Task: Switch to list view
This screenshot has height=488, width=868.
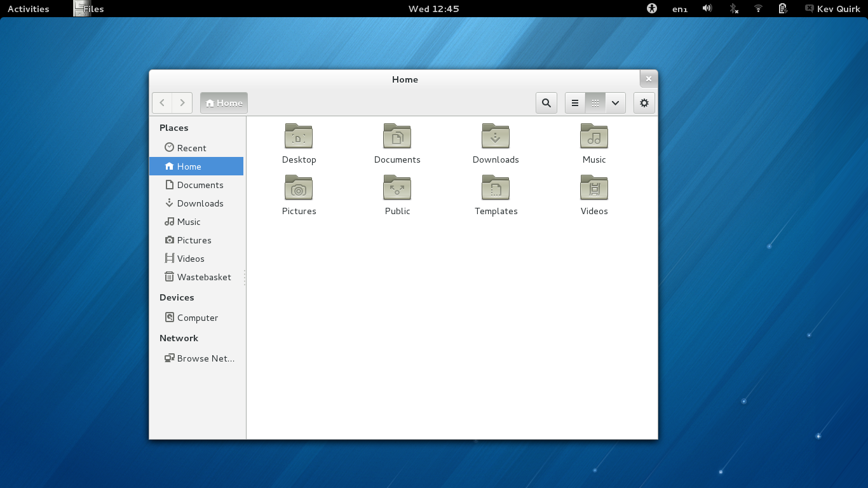Action: pyautogui.click(x=575, y=103)
